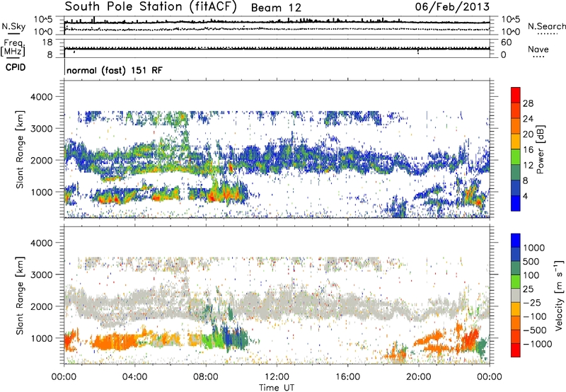
Task: Click the "16:00" time axis label
Action: click(x=347, y=377)
